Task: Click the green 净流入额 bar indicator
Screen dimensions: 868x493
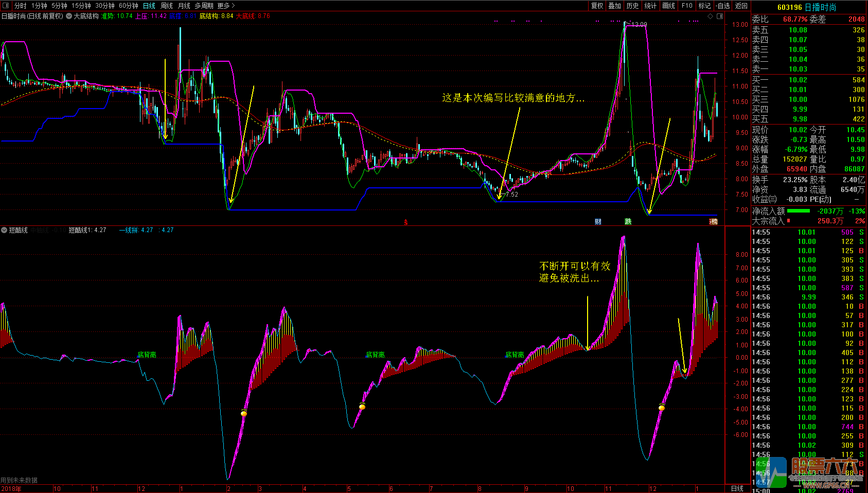Action: tap(798, 211)
